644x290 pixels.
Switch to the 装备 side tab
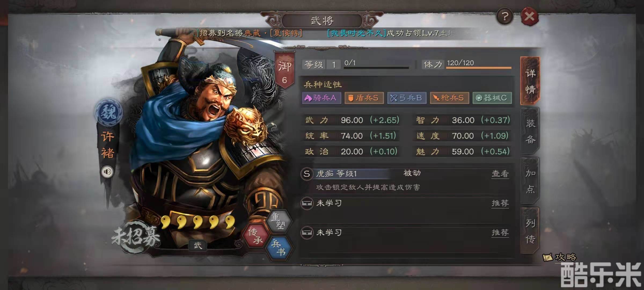pyautogui.click(x=530, y=131)
